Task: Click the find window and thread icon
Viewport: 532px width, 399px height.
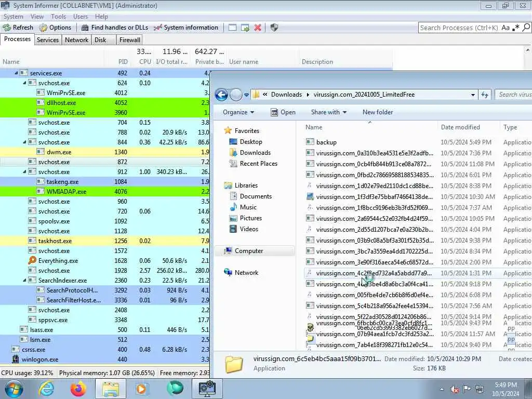Action: tap(245, 28)
